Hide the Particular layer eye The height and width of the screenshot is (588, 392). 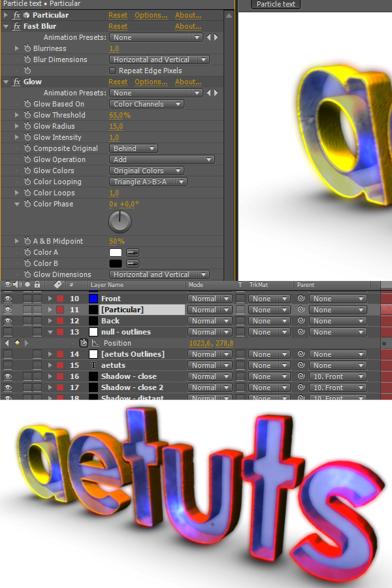tap(8, 310)
